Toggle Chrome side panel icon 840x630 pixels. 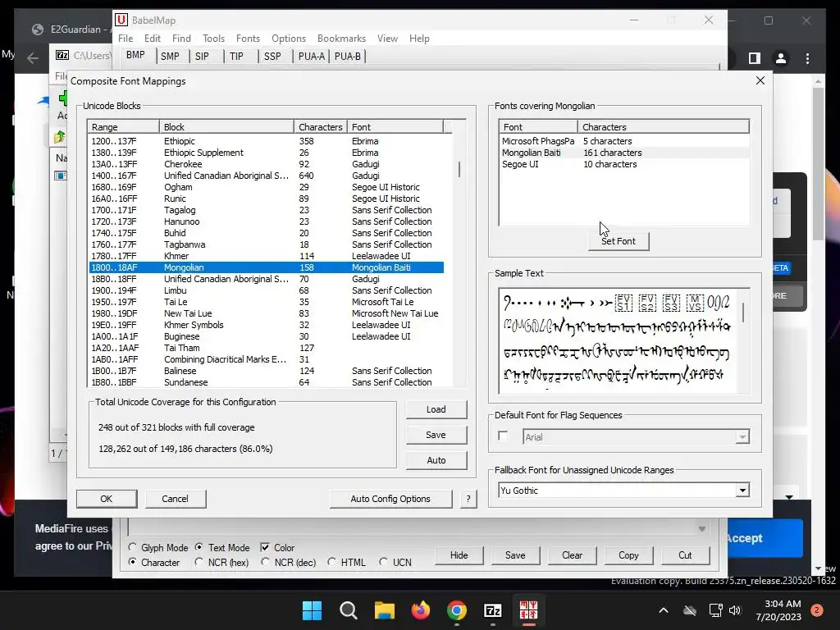755,58
